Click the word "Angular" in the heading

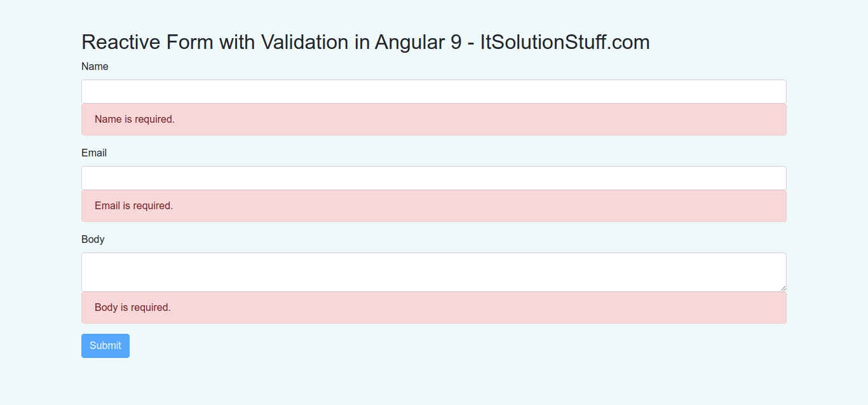[409, 43]
